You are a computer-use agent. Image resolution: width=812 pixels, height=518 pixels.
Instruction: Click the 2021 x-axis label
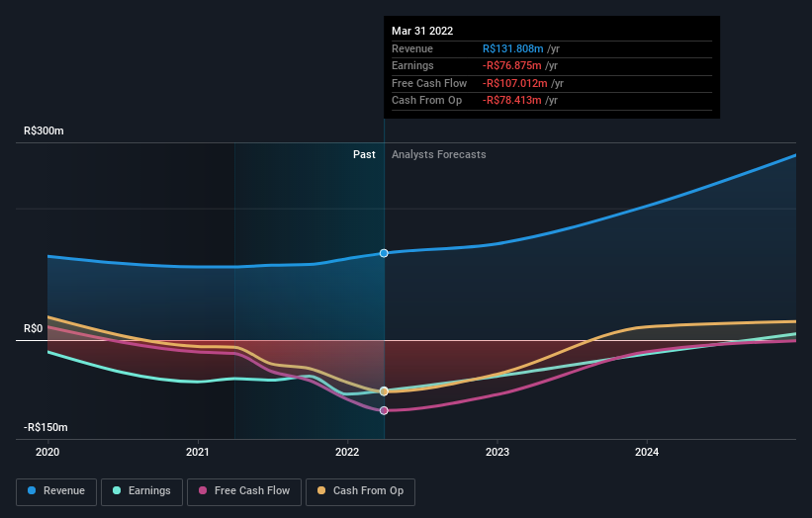coord(197,452)
